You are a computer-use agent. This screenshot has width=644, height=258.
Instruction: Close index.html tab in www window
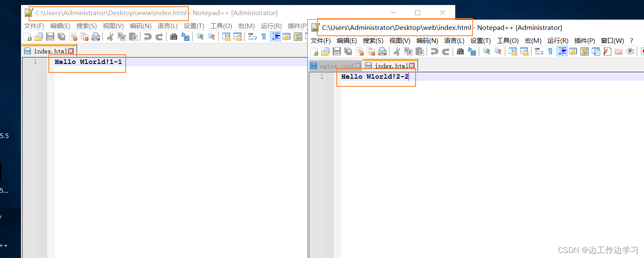[71, 51]
